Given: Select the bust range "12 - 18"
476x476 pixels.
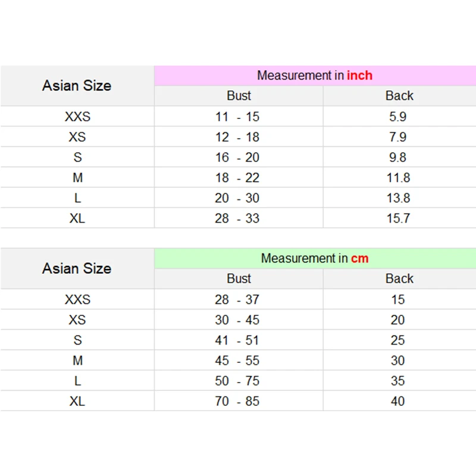Looking at the screenshot, I should point(237,137).
